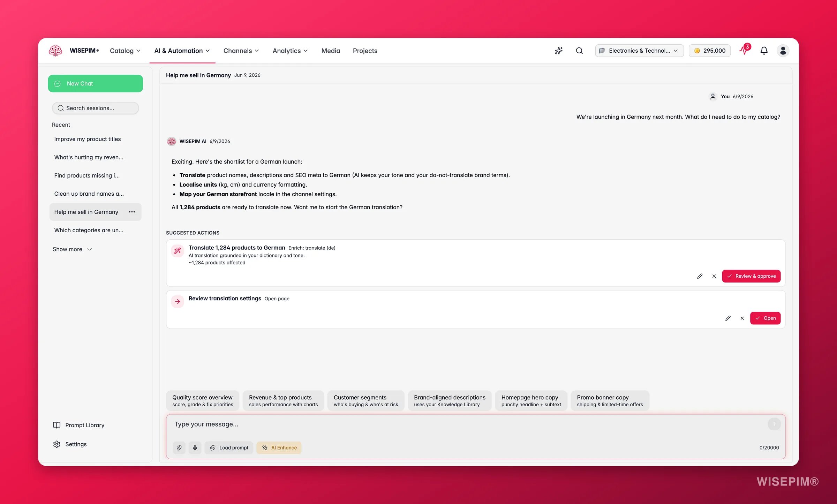This screenshot has width=837, height=504.
Task: Open the activity pulse icon with badge 3
Action: coord(744,50)
